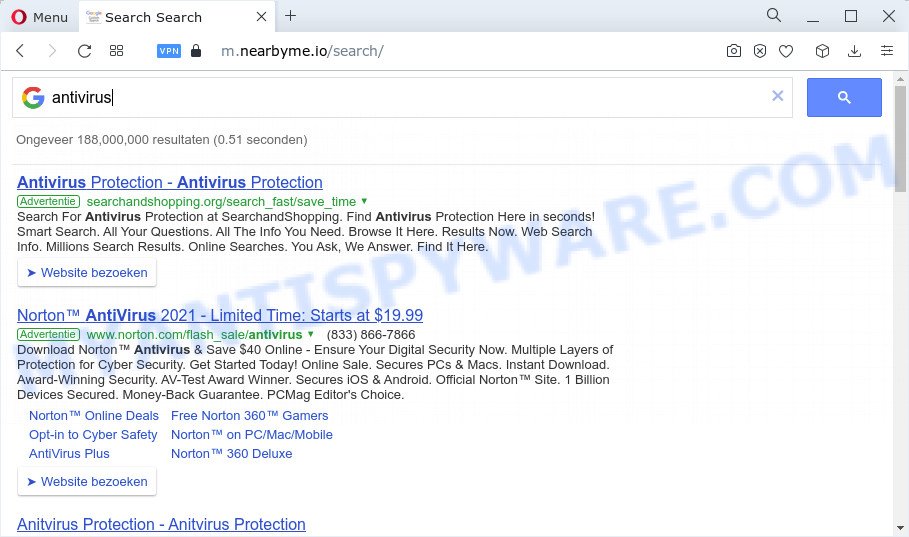Open Antivirus Protection ad title link

point(170,182)
